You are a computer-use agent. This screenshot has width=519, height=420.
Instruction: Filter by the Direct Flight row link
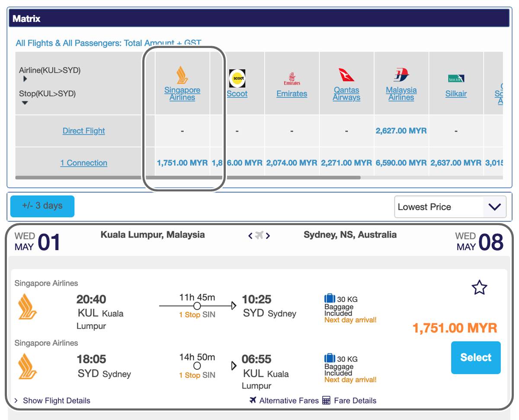click(x=84, y=131)
